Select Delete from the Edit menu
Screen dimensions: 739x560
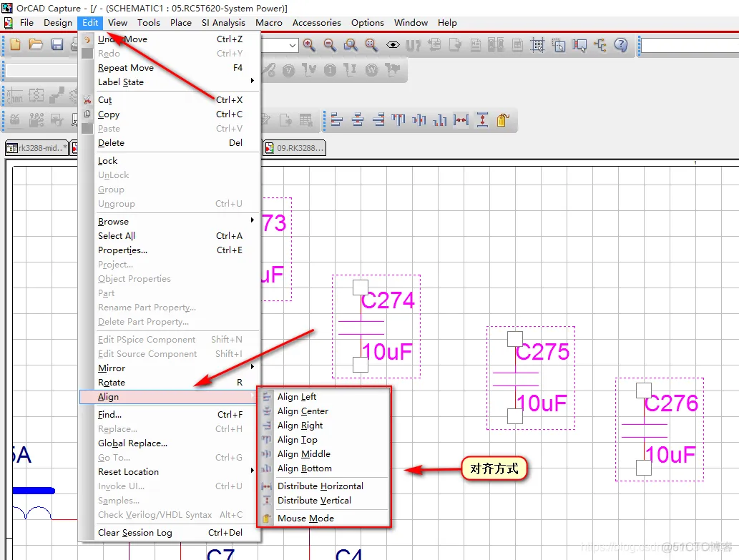(x=170, y=143)
